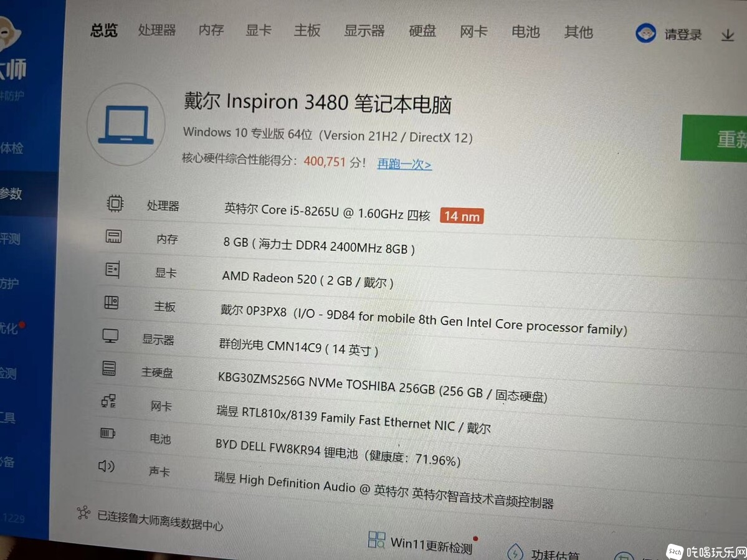The image size is (747, 560).
Task: Click the BYD DELL FW8KR94 锂电池 text
Action: 338,452
